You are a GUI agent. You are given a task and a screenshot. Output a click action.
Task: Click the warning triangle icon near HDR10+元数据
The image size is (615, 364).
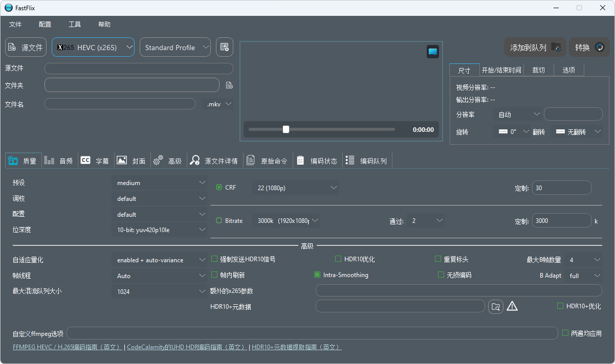point(512,306)
